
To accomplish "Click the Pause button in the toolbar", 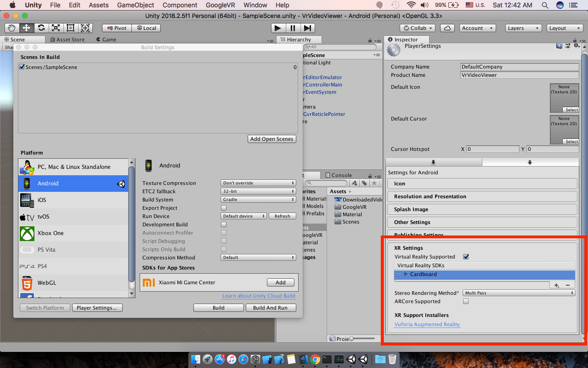I will coord(293,28).
